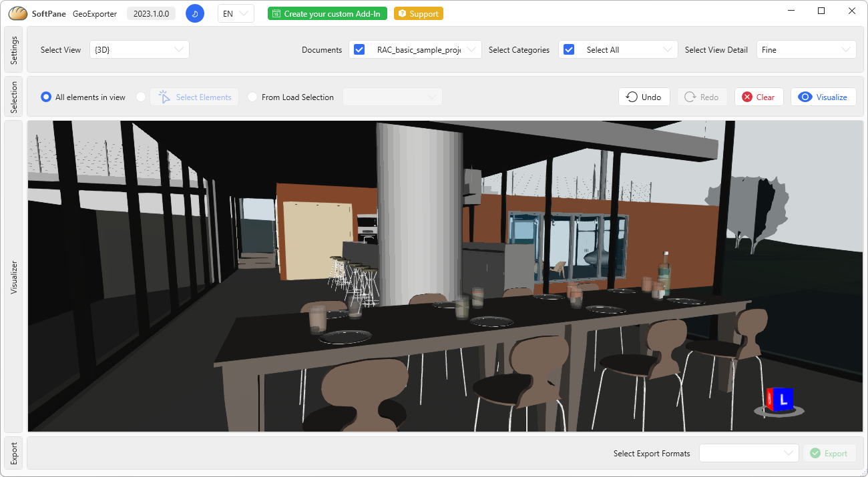Open the Select Export Formats dropdown
The width and height of the screenshot is (868, 477).
[748, 453]
